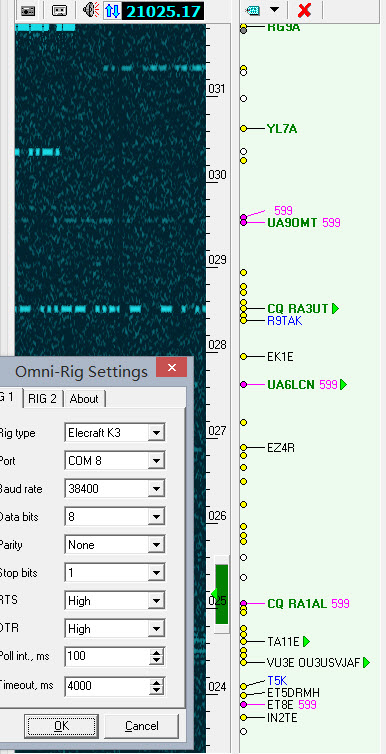Increase Poll interval with up stepper arrow

(x=156, y=652)
